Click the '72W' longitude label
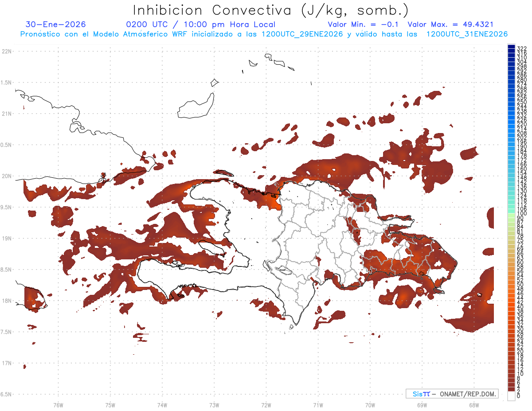 click(266, 405)
